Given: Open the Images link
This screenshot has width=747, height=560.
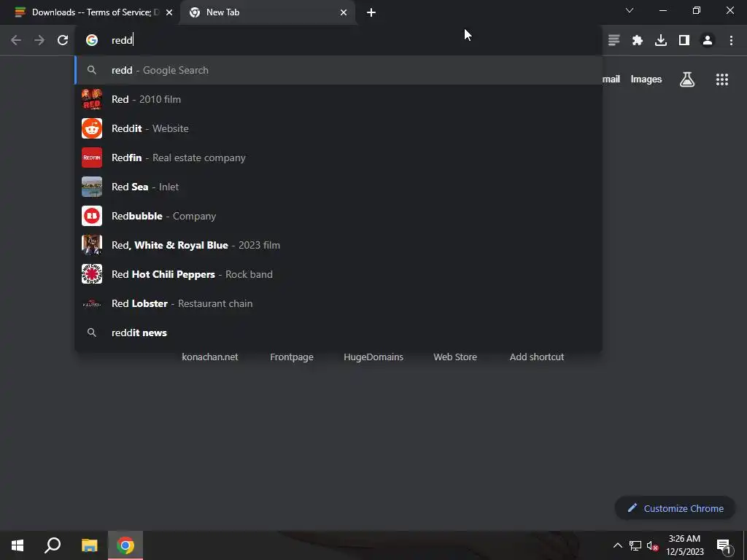Looking at the screenshot, I should point(646,79).
